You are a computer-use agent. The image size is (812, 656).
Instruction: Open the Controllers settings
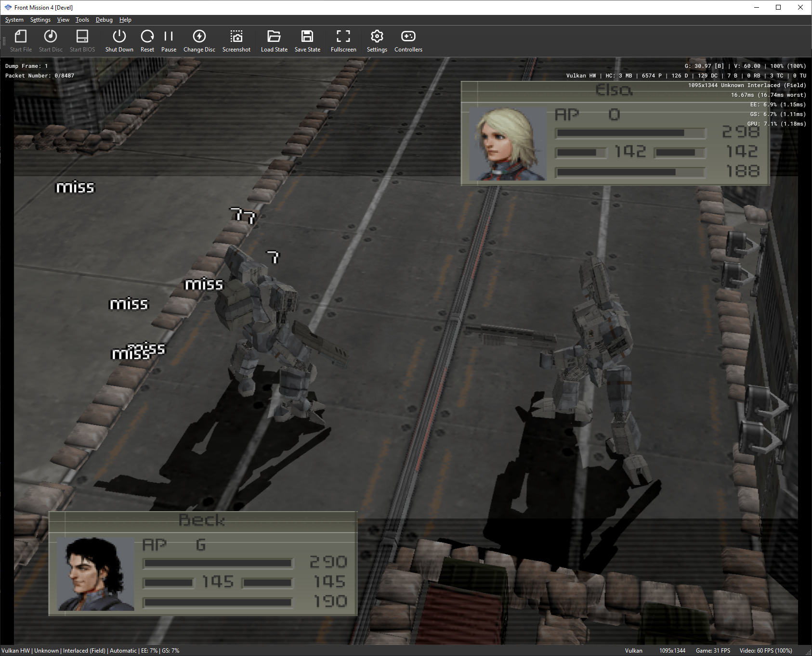point(408,41)
